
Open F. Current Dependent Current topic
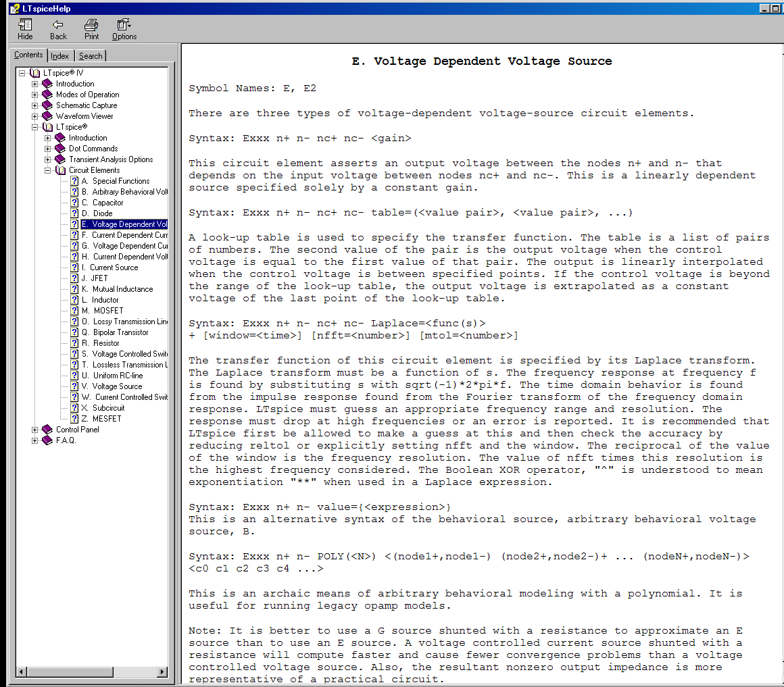(x=124, y=235)
